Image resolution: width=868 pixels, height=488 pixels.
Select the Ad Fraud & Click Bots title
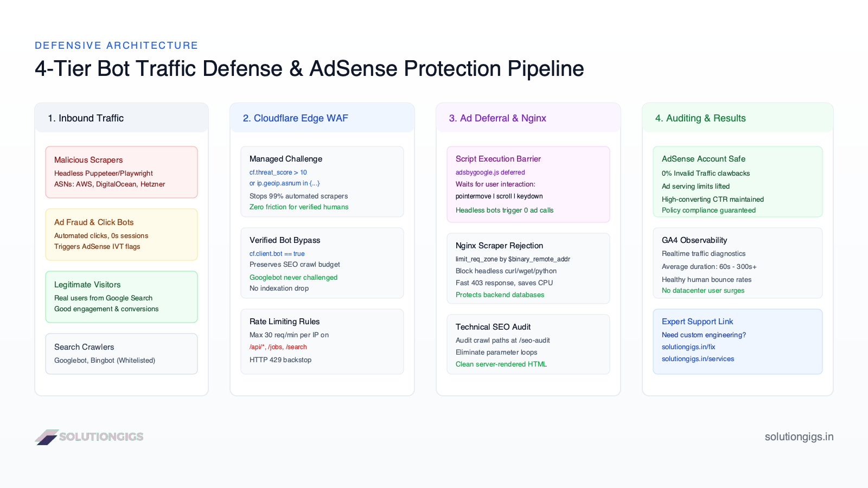(94, 222)
